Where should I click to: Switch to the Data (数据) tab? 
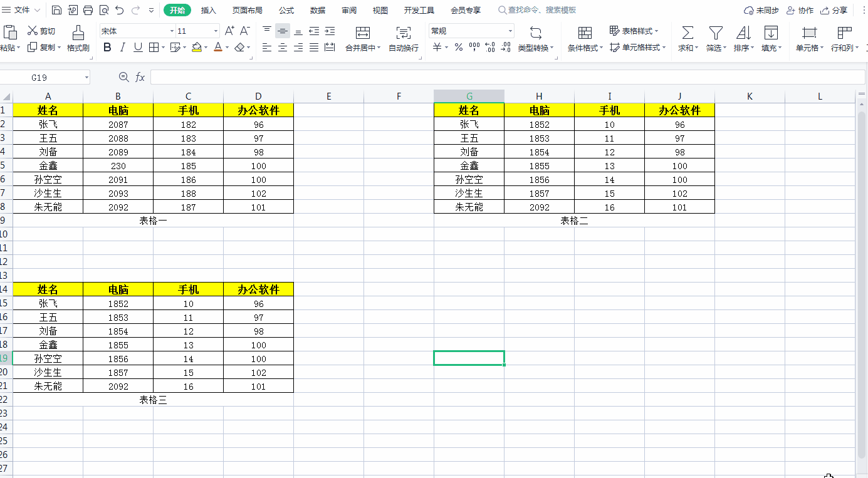coord(318,10)
